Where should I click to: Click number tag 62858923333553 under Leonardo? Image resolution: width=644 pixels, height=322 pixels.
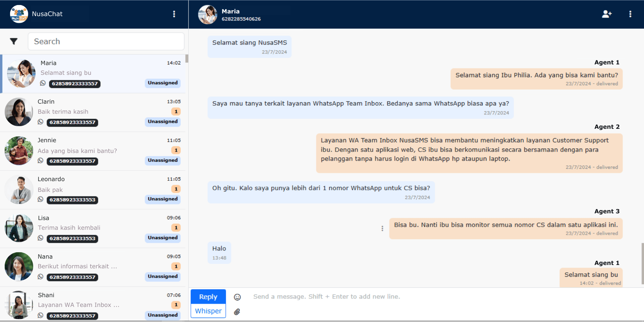tap(72, 200)
